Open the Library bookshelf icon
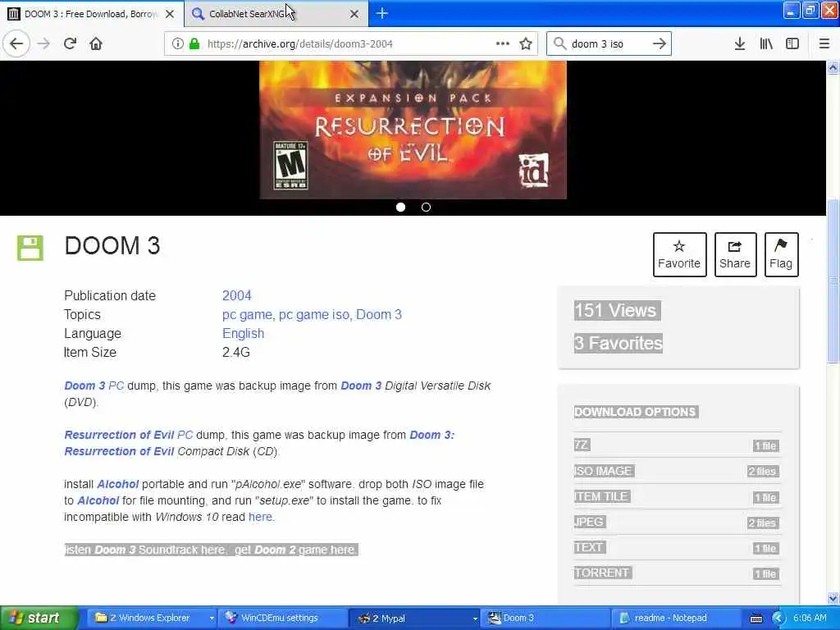The image size is (840, 630). click(766, 44)
